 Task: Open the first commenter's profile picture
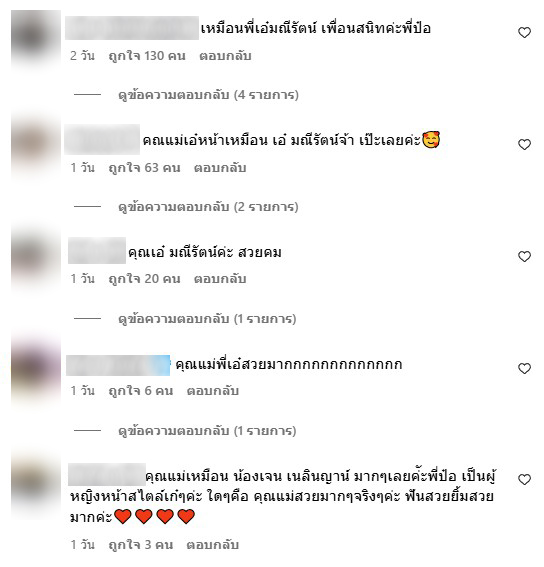[36, 37]
